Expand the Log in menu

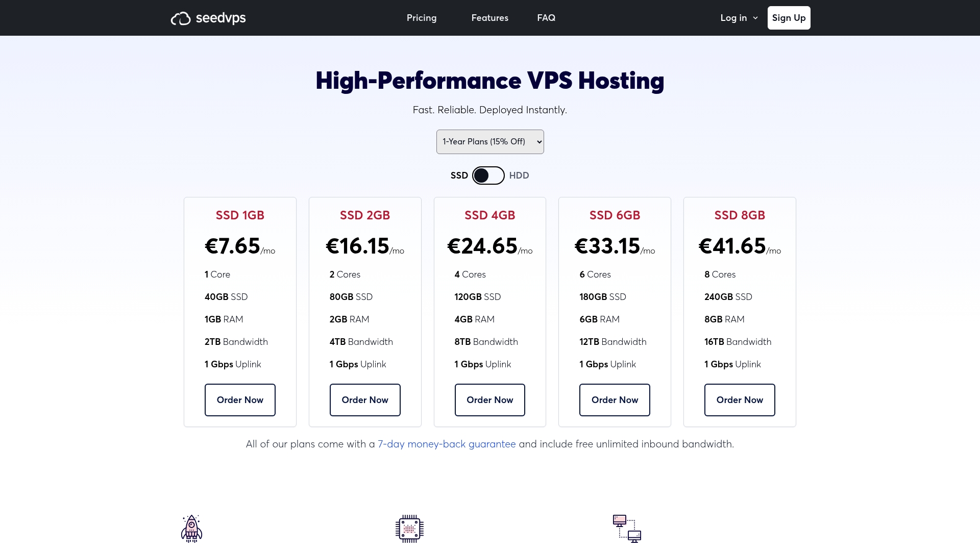tap(733, 18)
